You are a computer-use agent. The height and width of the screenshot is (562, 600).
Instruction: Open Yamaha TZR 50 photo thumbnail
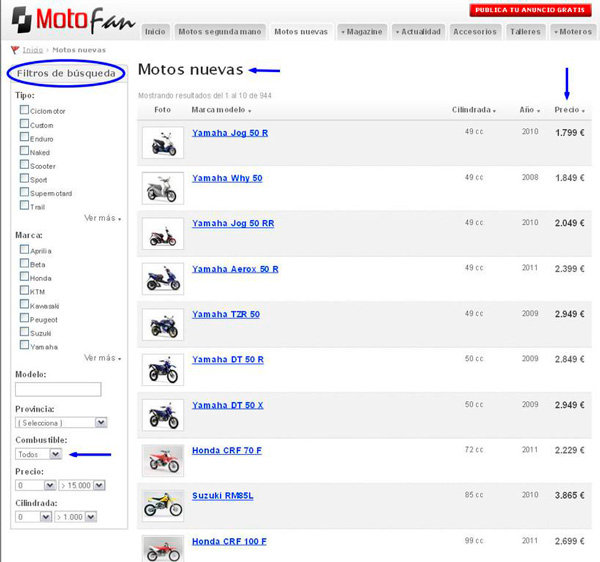tap(163, 324)
